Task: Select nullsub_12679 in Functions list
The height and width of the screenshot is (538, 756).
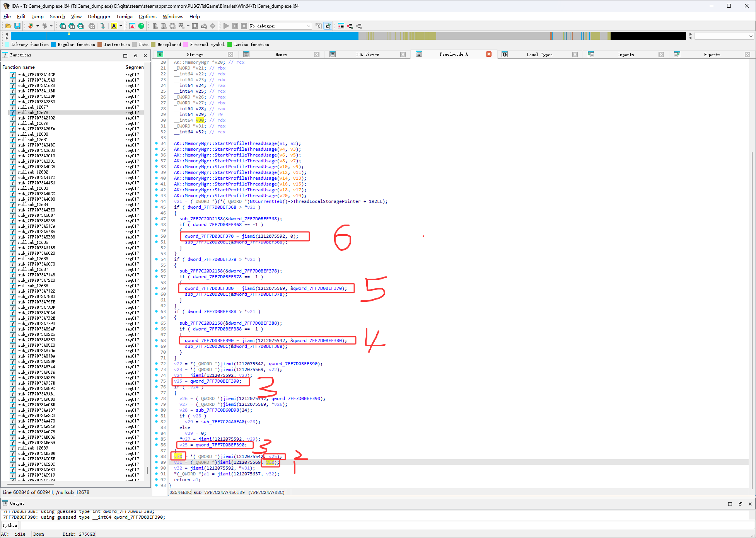Action: coord(33,123)
